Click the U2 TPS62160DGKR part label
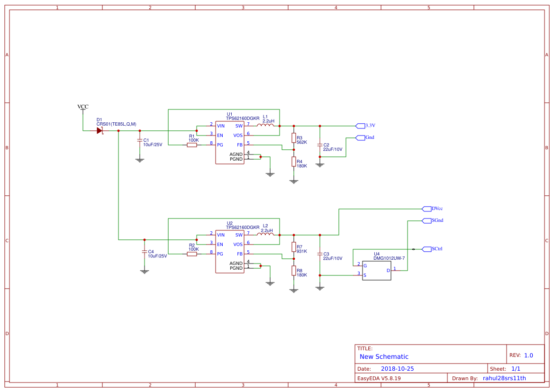The width and height of the screenshot is (554, 392). [x=243, y=228]
